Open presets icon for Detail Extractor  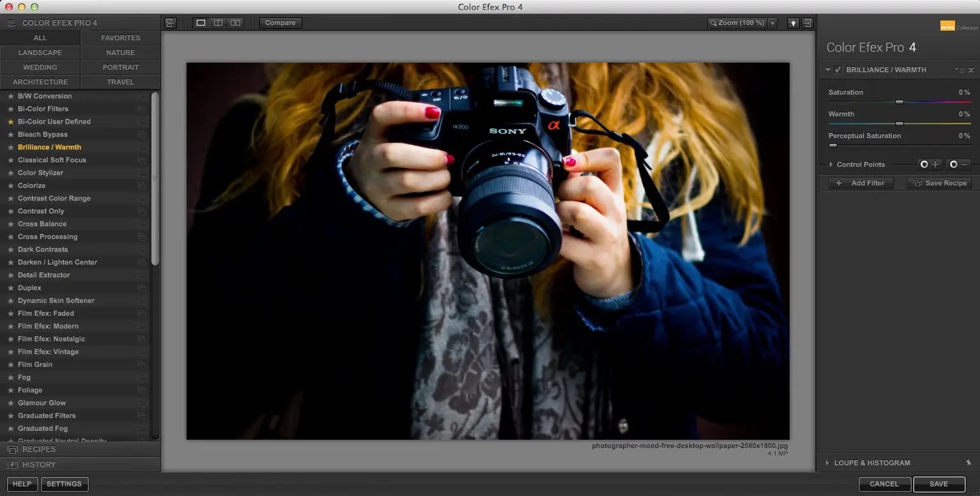click(x=141, y=275)
